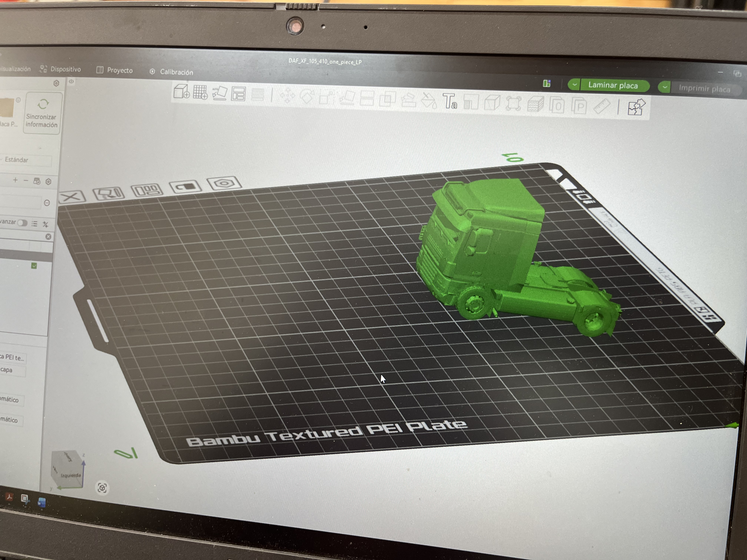Click the Laminar placa button

click(x=613, y=85)
